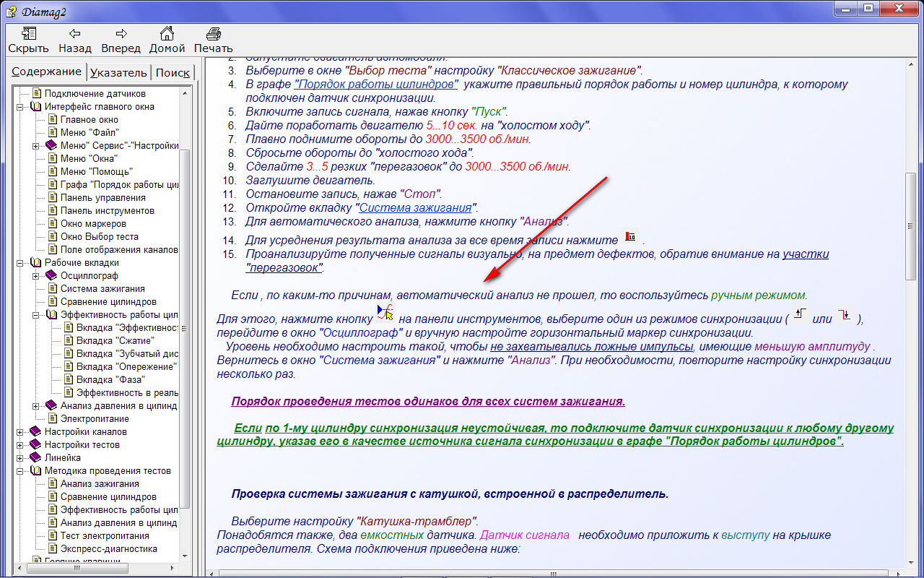Hide the navigation pane with Скрыть
Viewport: 924px width, 578px height.
point(28,40)
